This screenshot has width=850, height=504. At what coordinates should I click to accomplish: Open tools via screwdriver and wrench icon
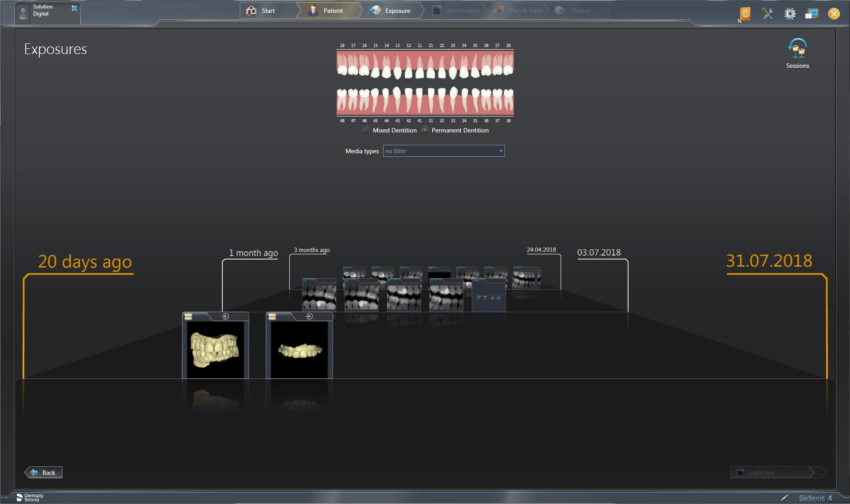[768, 14]
